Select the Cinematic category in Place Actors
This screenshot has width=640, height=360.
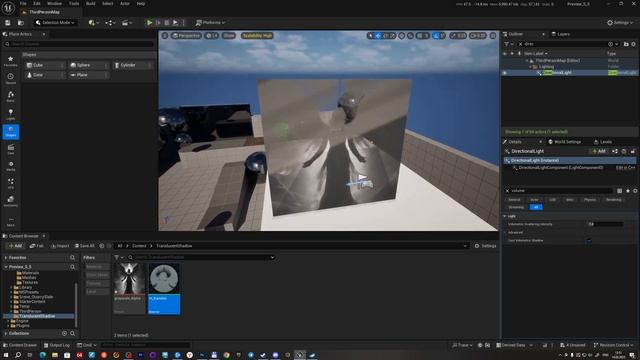(11, 149)
